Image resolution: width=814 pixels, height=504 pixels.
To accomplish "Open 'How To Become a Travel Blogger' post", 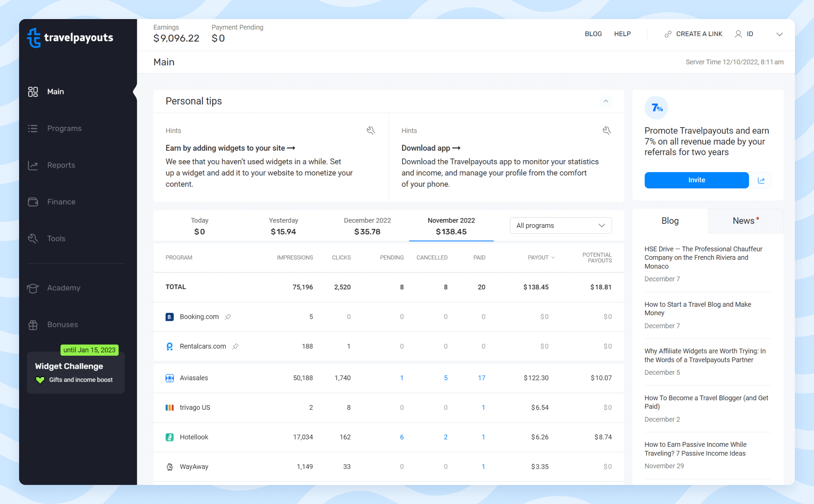I will tap(706, 402).
